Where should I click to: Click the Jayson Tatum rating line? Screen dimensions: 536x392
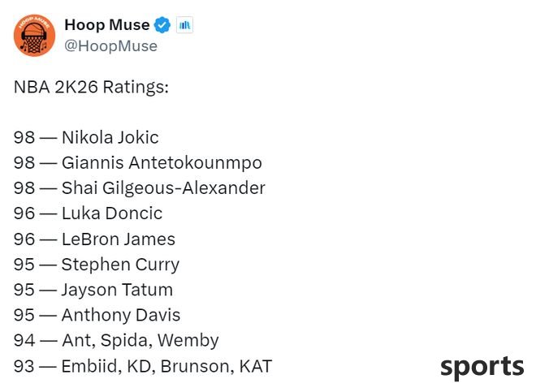[x=93, y=290]
